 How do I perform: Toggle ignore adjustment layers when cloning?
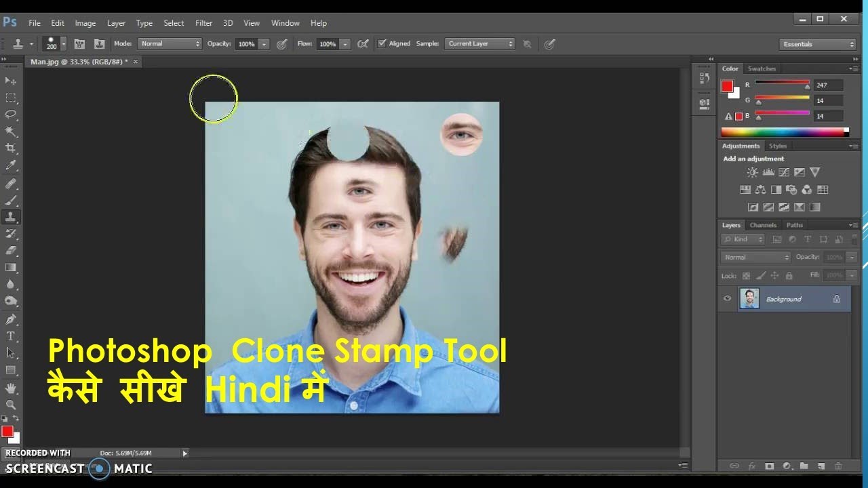[x=527, y=43]
